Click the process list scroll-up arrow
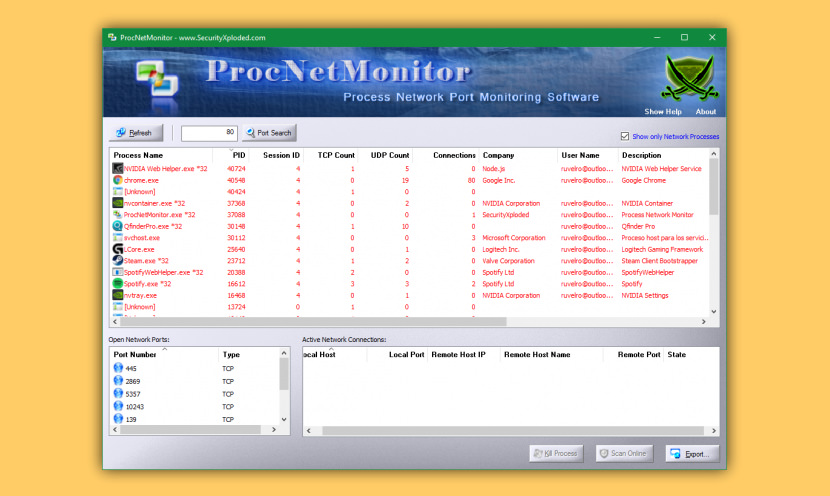The image size is (830, 496). point(714,154)
